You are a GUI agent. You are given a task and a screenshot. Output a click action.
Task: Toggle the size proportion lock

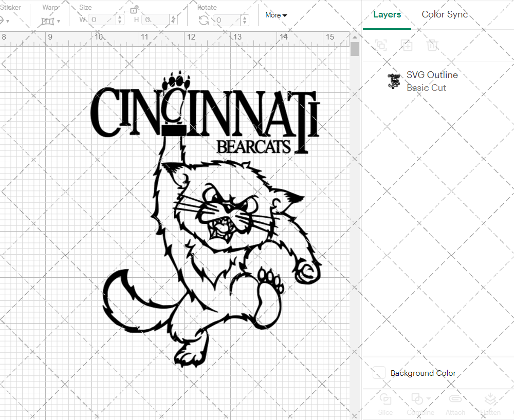(134, 10)
